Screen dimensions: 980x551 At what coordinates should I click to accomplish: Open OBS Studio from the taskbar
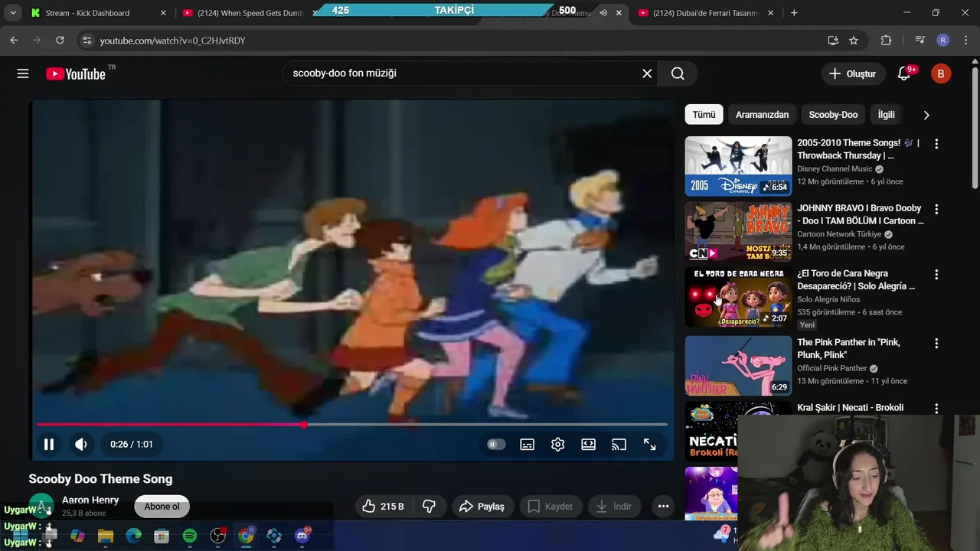(x=218, y=536)
